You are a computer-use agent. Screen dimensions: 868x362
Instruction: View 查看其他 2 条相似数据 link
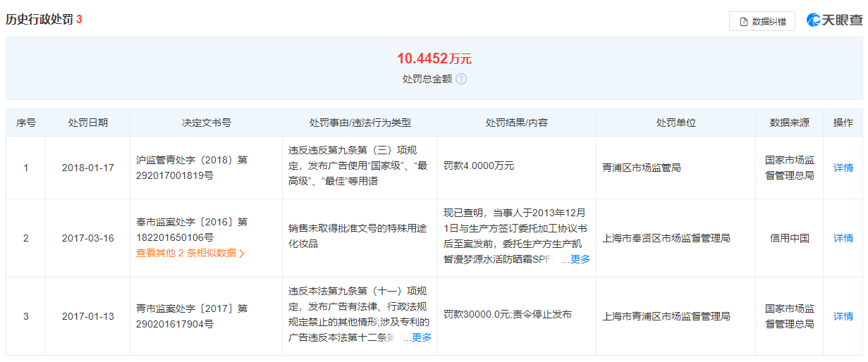point(190,253)
